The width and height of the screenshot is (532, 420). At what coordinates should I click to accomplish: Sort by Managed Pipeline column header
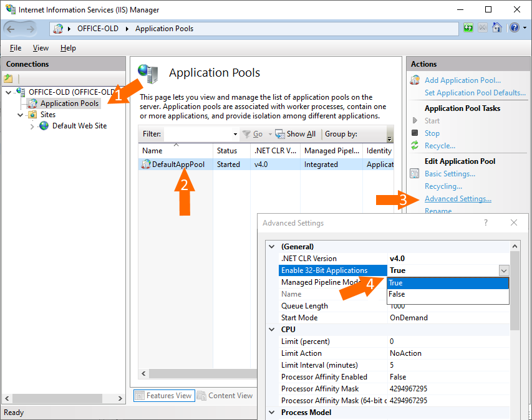(331, 151)
